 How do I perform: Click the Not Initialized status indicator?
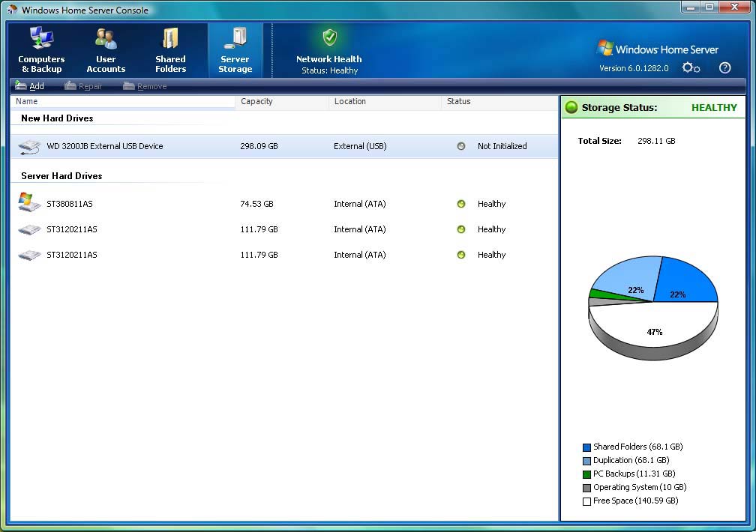461,146
